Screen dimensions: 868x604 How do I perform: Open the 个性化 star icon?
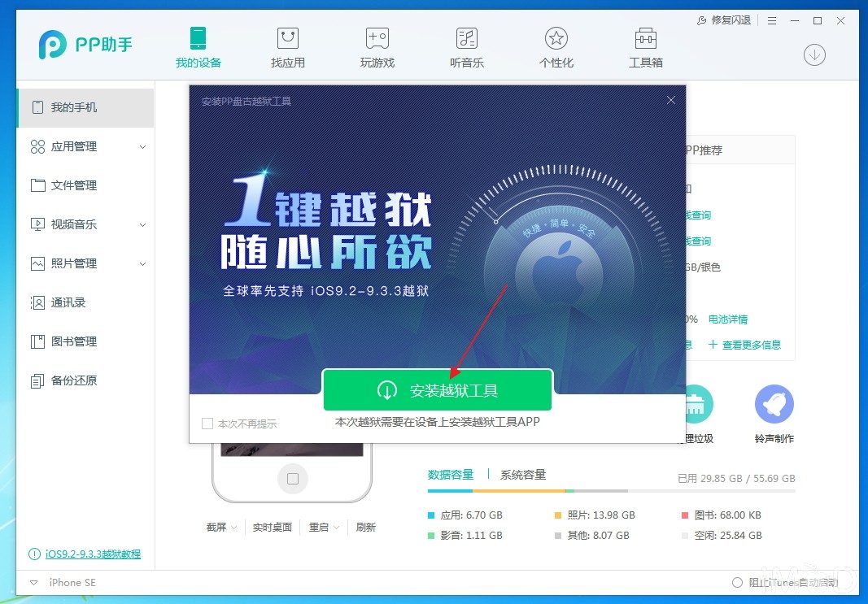(x=556, y=39)
